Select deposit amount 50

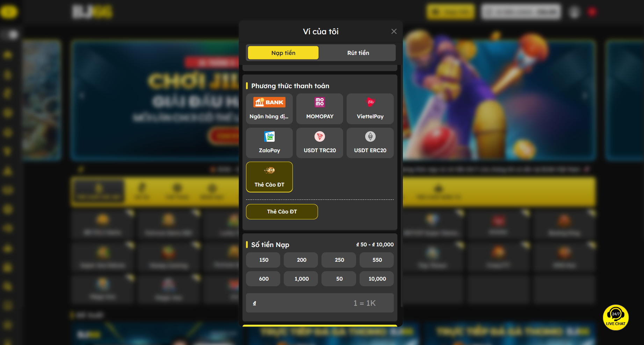[339, 279]
